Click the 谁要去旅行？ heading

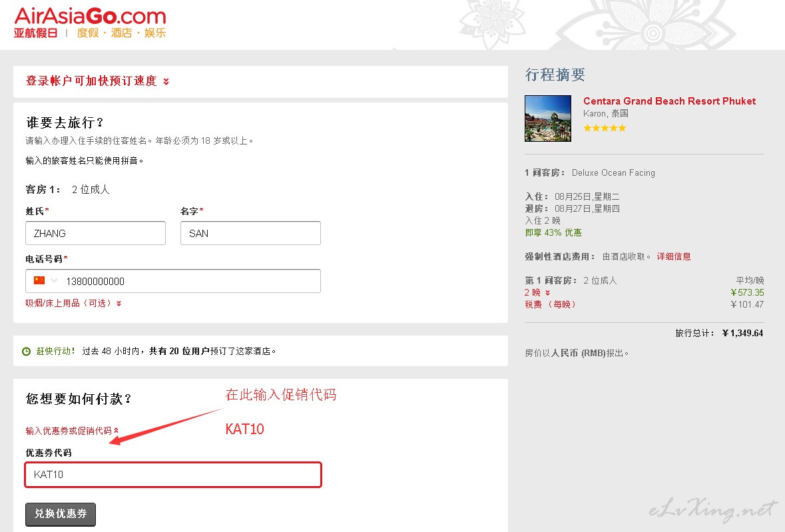(65, 123)
